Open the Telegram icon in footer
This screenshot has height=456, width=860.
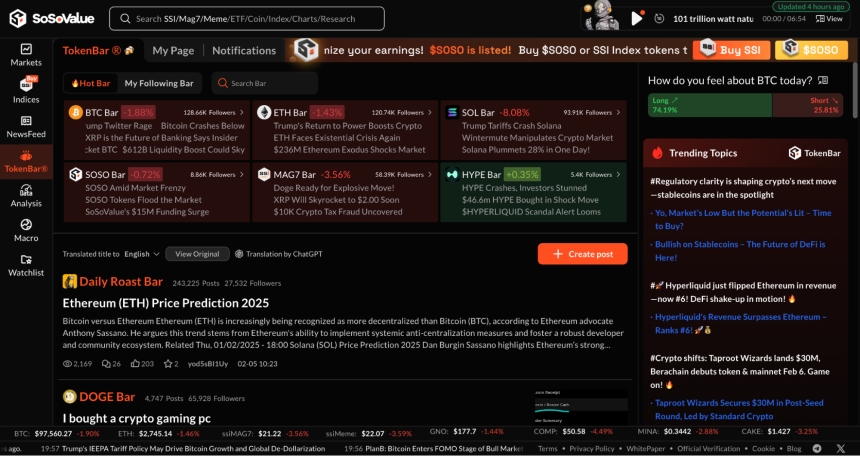click(x=817, y=449)
